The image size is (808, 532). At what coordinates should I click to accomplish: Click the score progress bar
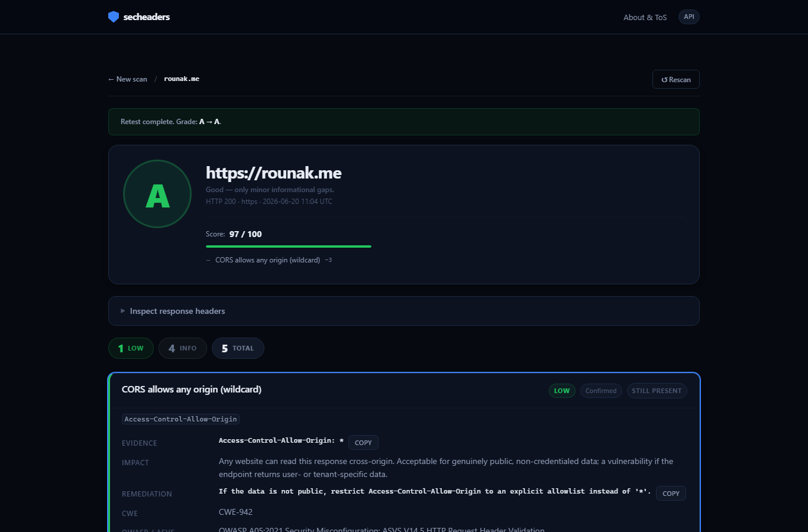point(289,246)
